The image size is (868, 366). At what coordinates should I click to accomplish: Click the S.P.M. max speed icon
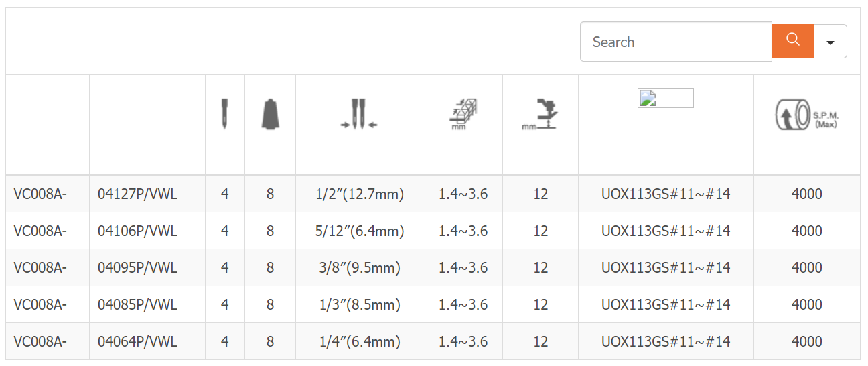click(806, 115)
